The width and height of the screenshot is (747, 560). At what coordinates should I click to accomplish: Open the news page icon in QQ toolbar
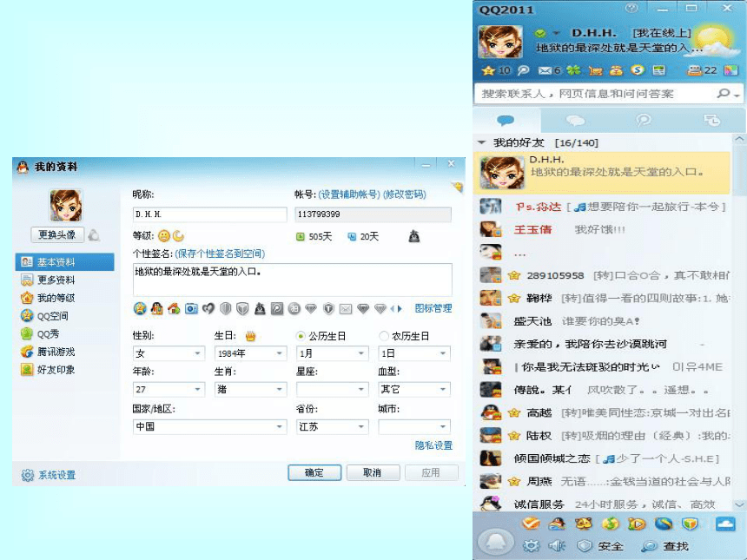(x=659, y=70)
